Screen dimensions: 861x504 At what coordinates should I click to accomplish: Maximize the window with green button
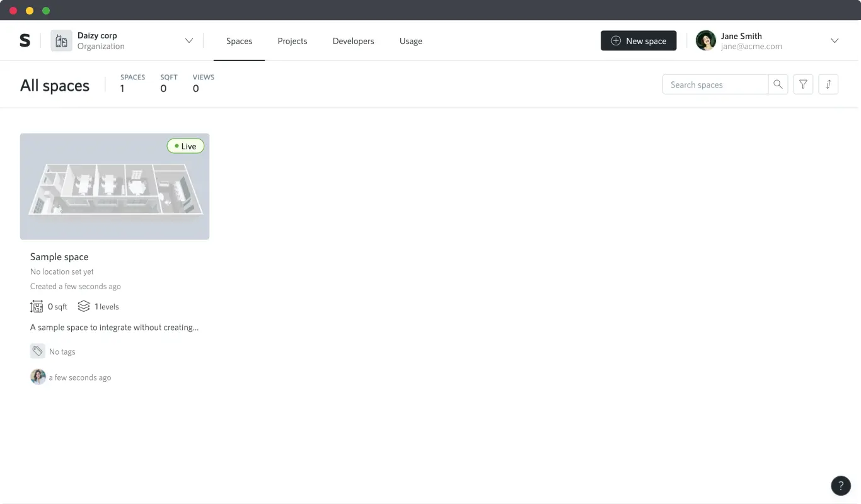(x=46, y=11)
